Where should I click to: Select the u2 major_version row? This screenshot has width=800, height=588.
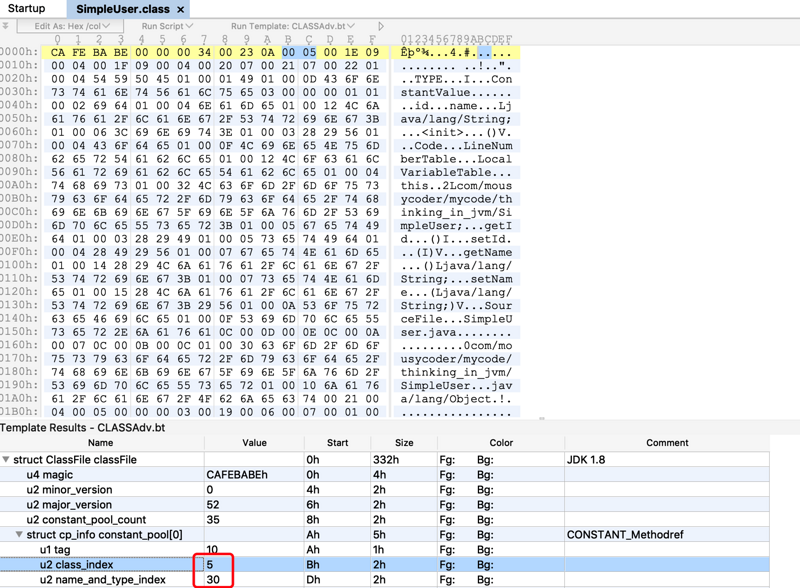click(384, 505)
